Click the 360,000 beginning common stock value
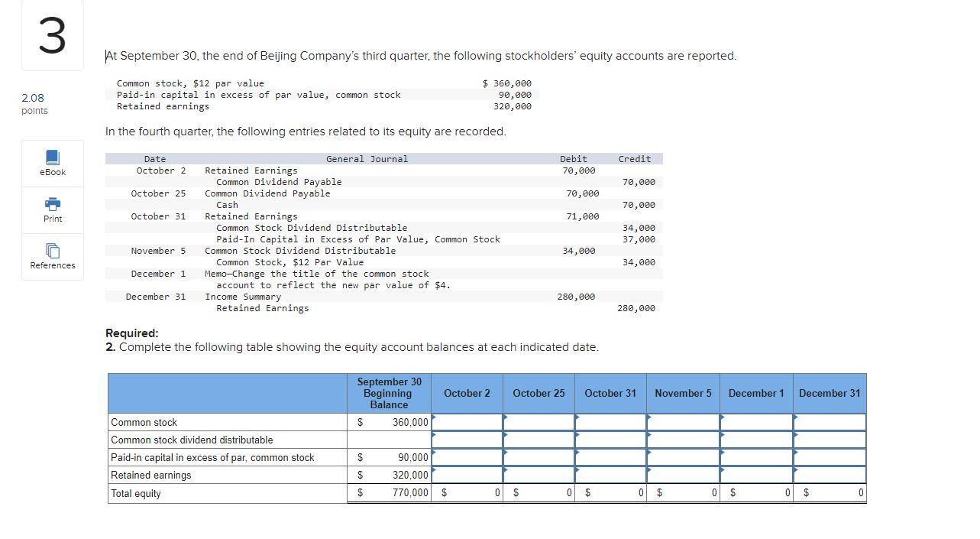The width and height of the screenshot is (980, 539). coord(410,422)
